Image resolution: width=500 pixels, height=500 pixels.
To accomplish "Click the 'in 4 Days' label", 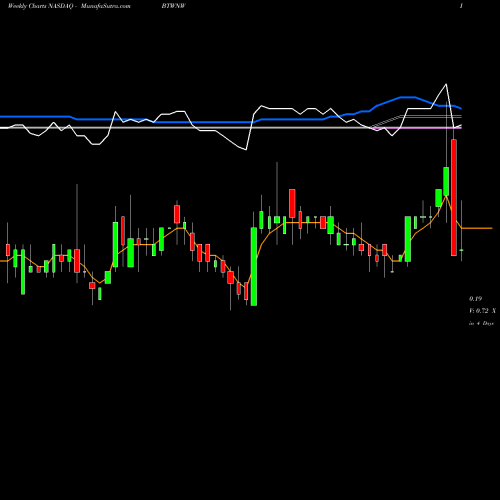I will tap(481, 323).
